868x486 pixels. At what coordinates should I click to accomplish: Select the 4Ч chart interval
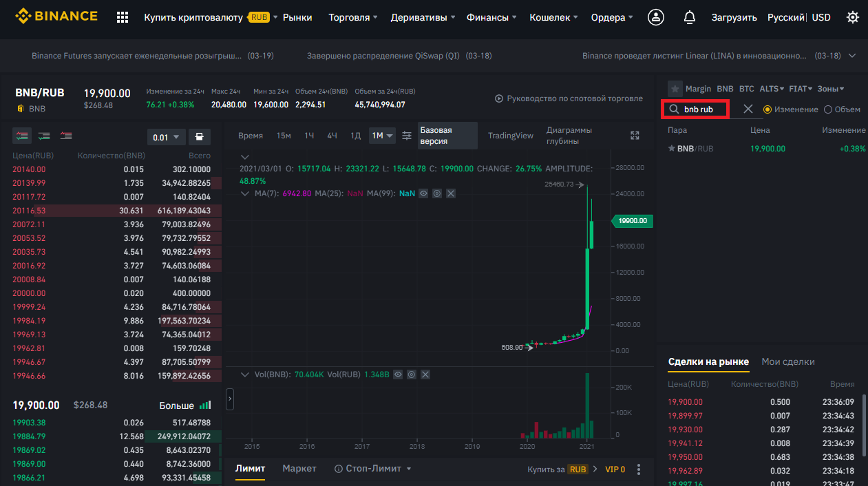tap(332, 136)
